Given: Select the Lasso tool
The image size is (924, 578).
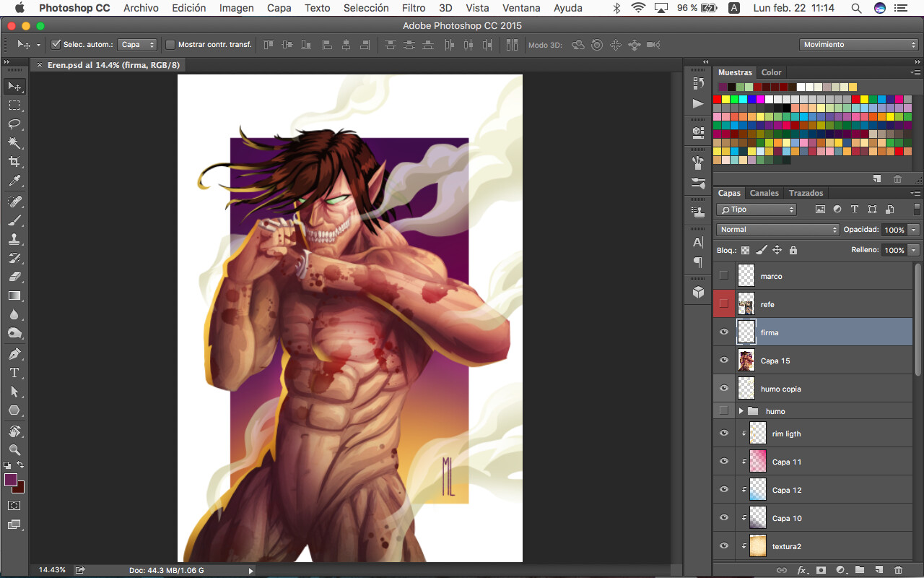Looking at the screenshot, I should 14,124.
